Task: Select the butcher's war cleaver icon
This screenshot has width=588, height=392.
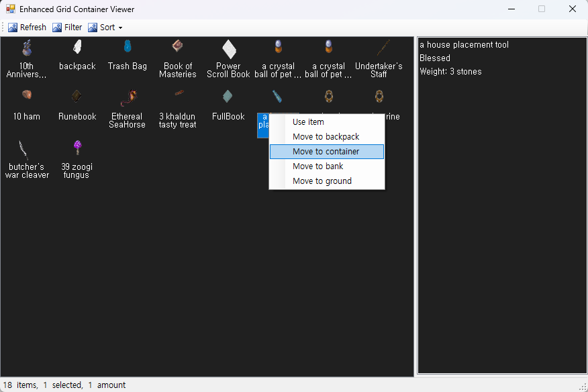Action: pyautogui.click(x=23, y=150)
